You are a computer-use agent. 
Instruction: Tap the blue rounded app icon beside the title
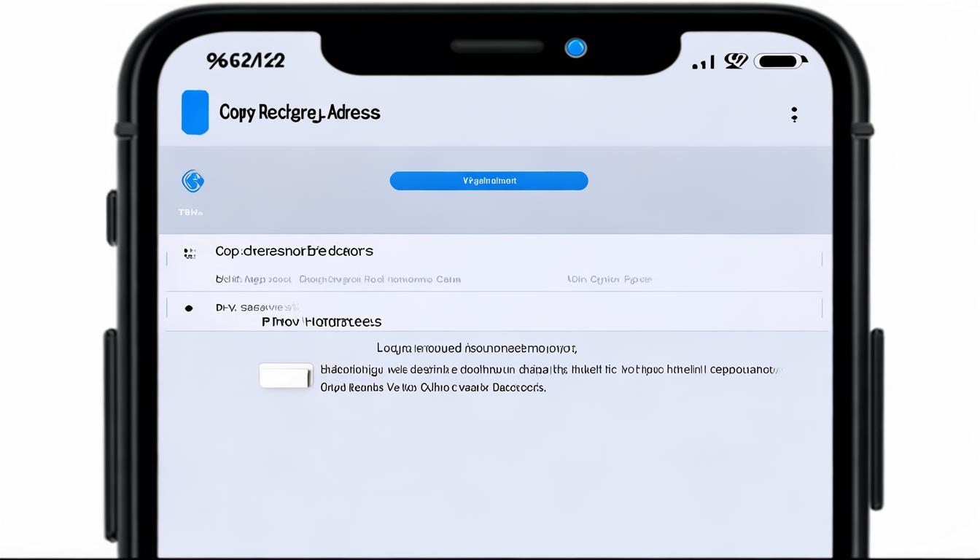[195, 112]
